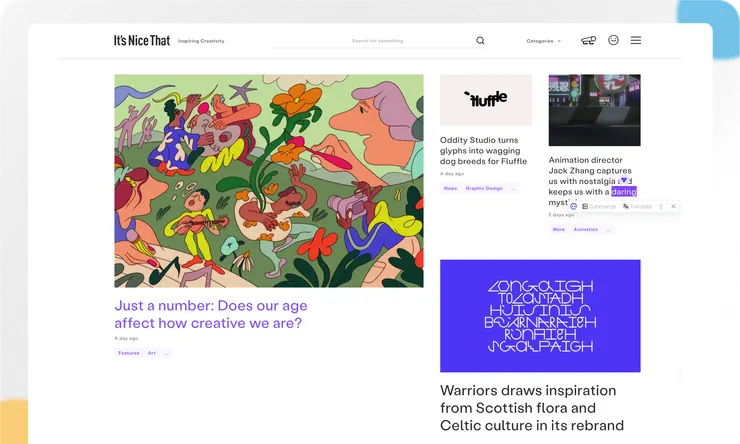Viewport: 740px width, 444px height.
Task: Select the Work tag
Action: click(x=558, y=229)
